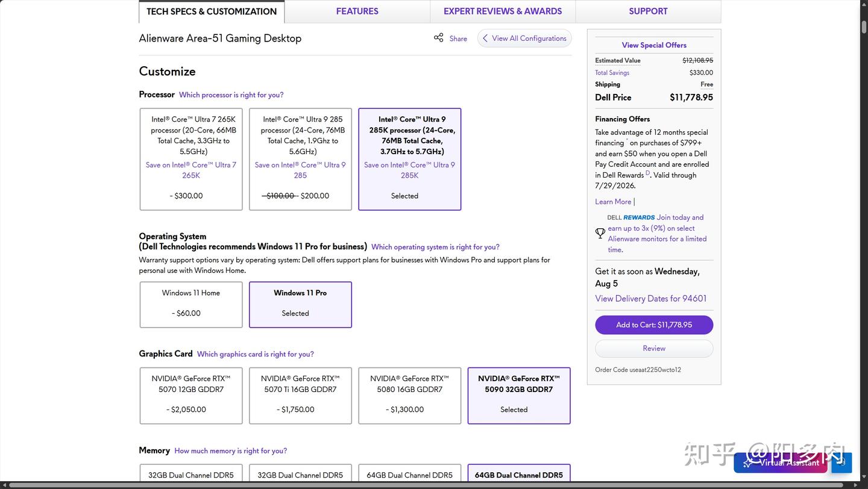Image resolution: width=868 pixels, height=489 pixels.
Task: Click the Add to Cart button
Action: [x=654, y=325]
